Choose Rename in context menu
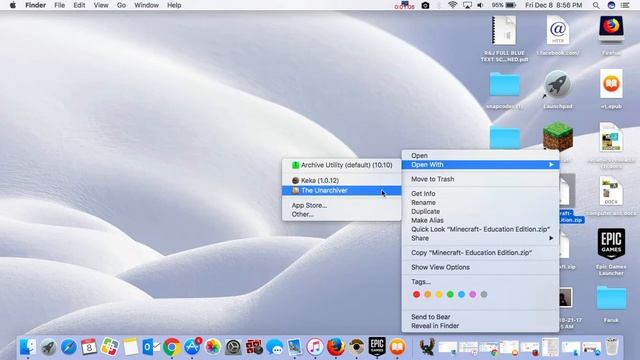This screenshot has height=360, width=640. click(480, 203)
